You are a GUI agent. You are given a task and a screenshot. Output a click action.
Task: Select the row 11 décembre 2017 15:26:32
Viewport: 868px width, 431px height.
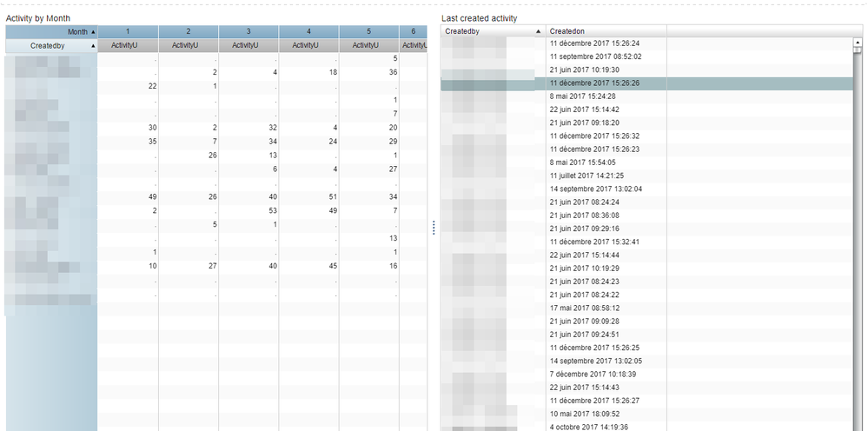coord(647,136)
